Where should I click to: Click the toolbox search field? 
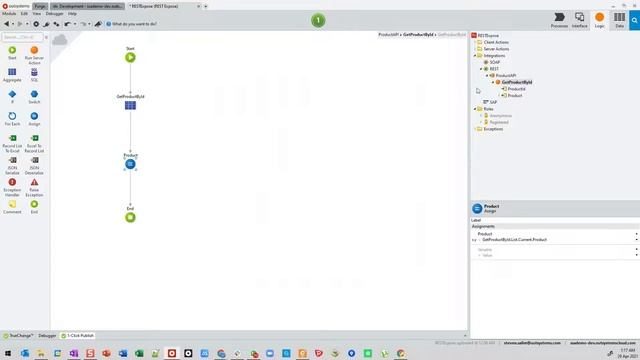point(22,37)
